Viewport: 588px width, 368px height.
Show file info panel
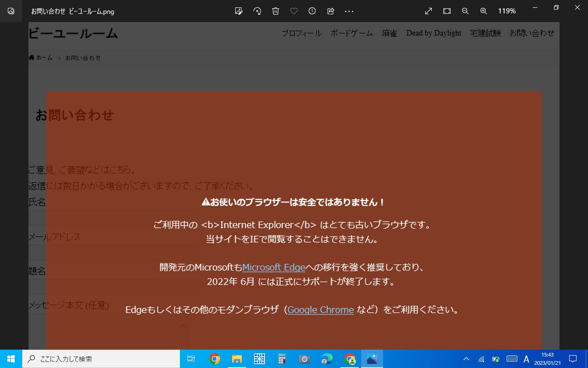pyautogui.click(x=312, y=11)
